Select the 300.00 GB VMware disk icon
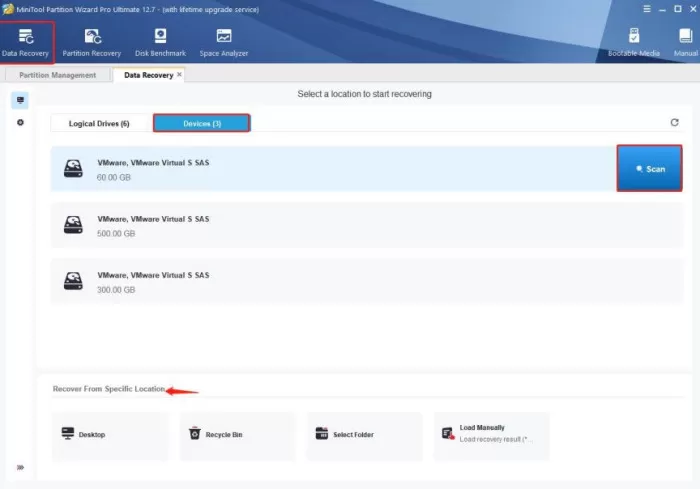The width and height of the screenshot is (700, 489). (73, 281)
